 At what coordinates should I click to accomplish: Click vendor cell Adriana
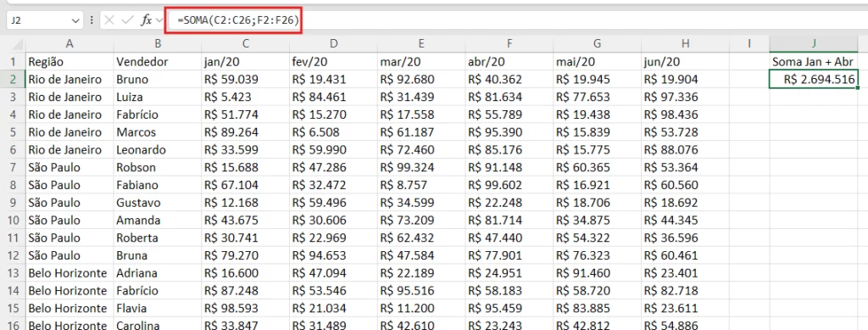tap(157, 273)
